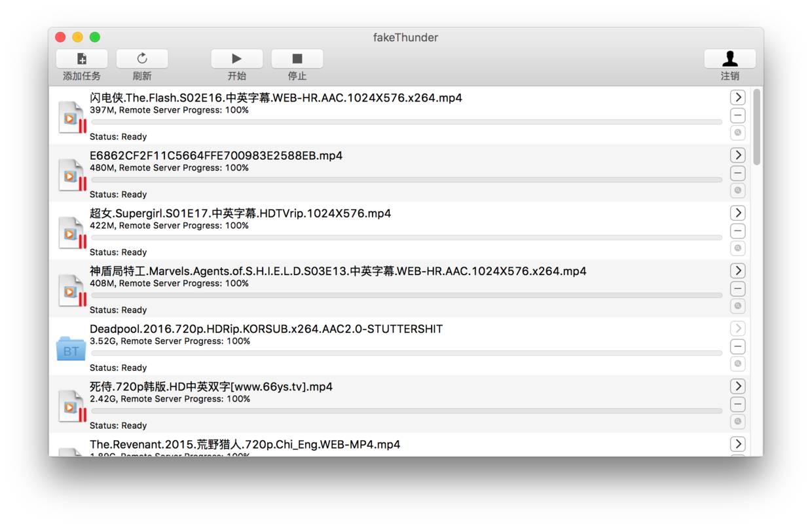812x526 pixels.
Task: Select the title The.Revenant.2015.荒野猎人.720p.Chi_Eng.WEB-MP4.mp4
Action: (245, 444)
